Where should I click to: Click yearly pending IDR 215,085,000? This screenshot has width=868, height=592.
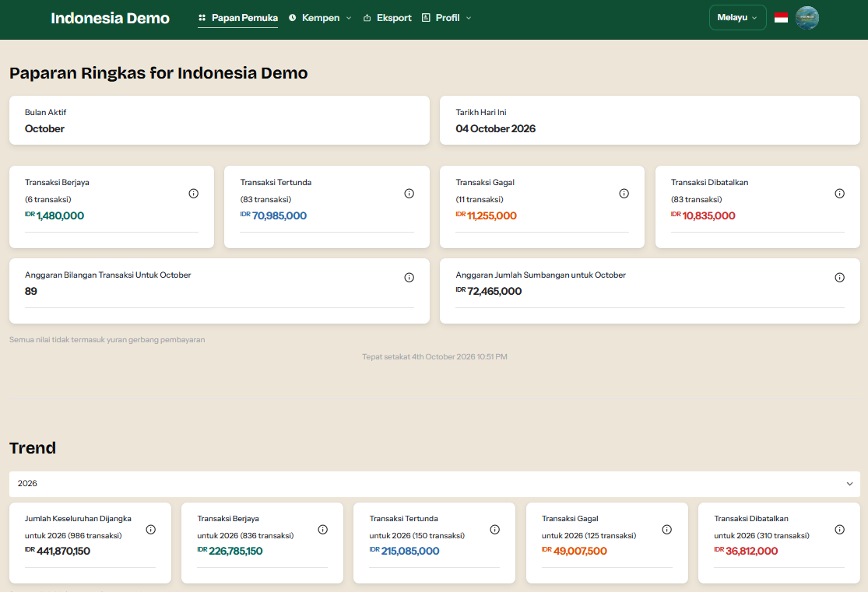(x=404, y=551)
